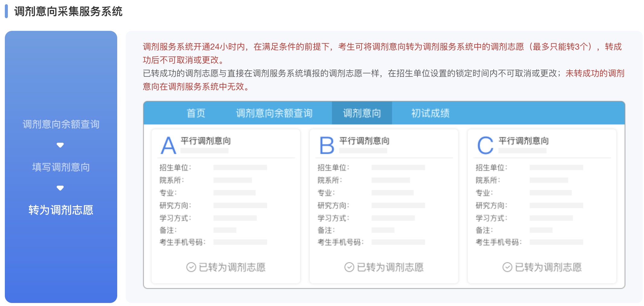Click 已转为调剂志愿 status in card C
Image resolution: width=644 pixels, height=306 pixels.
tap(548, 267)
